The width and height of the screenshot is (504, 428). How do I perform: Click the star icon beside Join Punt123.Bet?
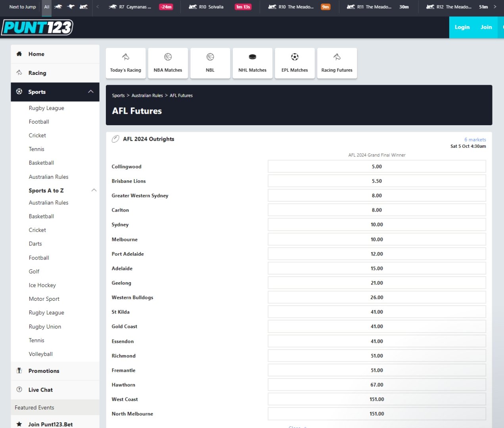click(x=19, y=424)
